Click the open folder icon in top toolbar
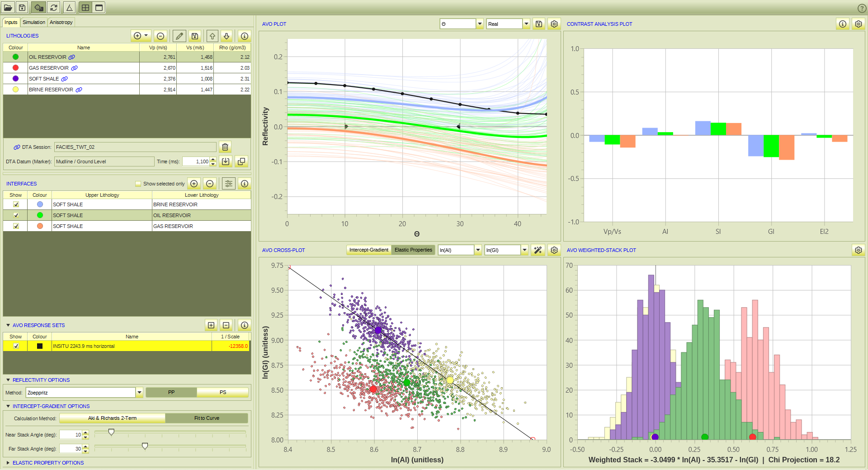This screenshot has height=470, width=868. (x=8, y=7)
